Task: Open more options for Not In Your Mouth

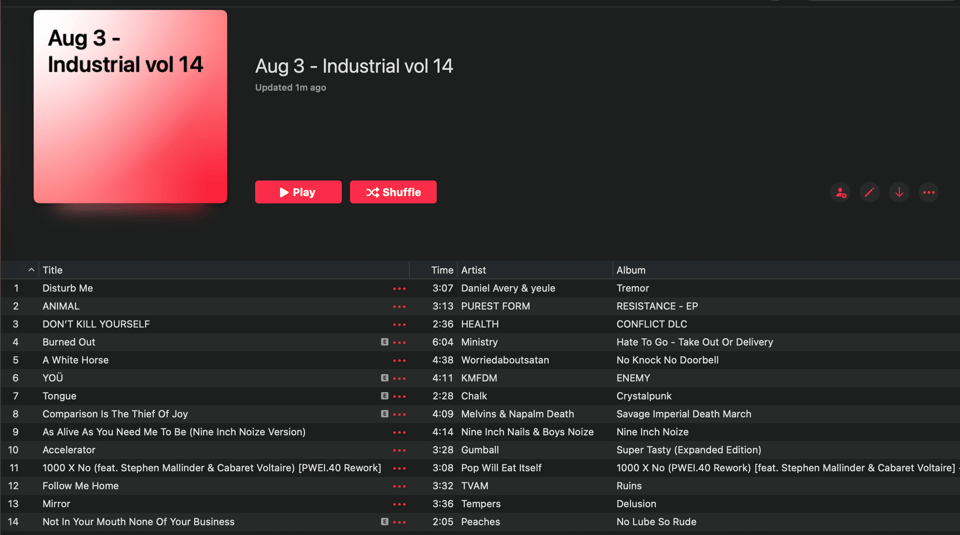Action: [x=399, y=522]
